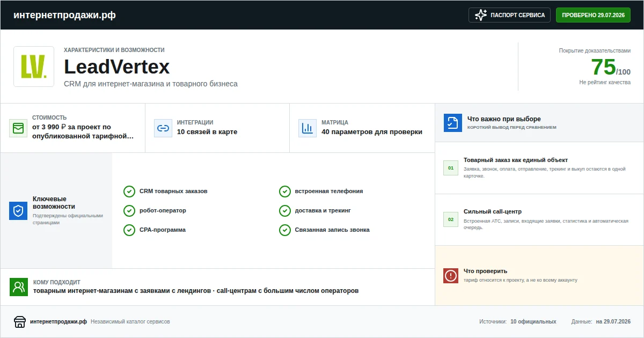
Task: Click the footer интернетпродажи.рф link
Action: 58,322
